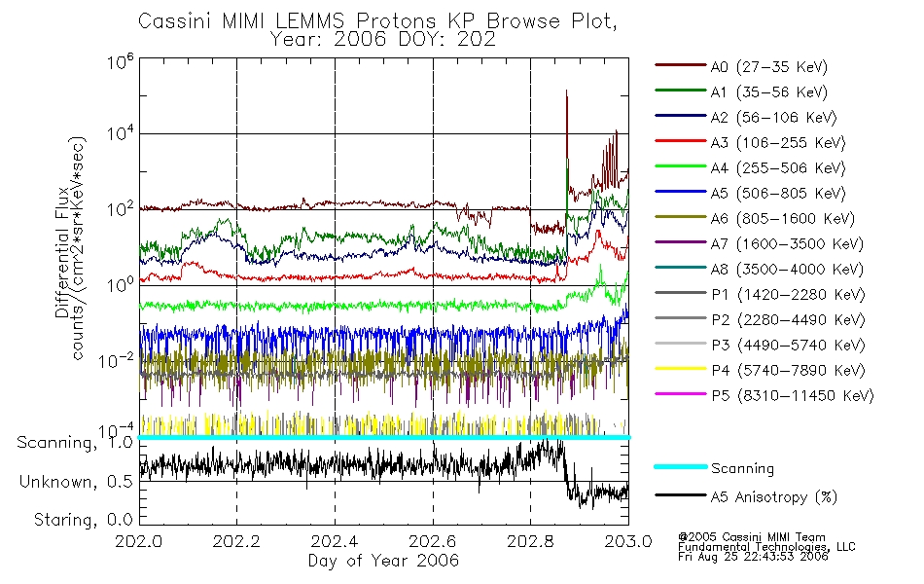Click the P1 (1420-2280 KeV) legend label

pos(788,295)
